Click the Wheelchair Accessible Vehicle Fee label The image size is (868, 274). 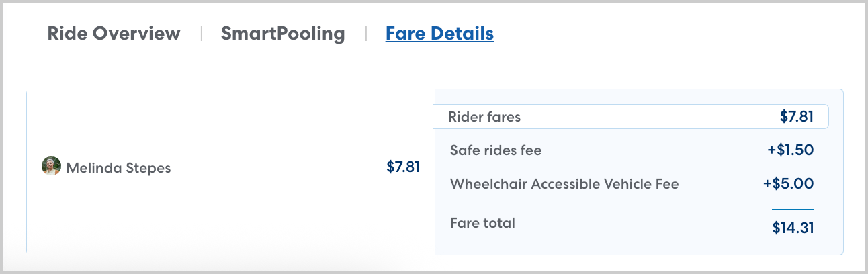[564, 184]
